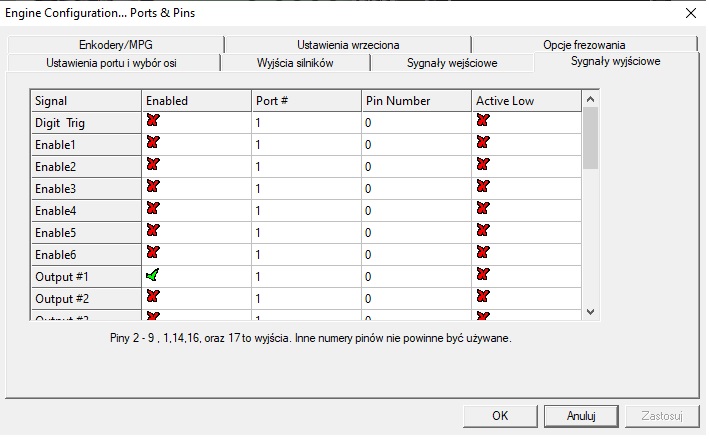Click the scrollbar down arrow

[590, 312]
